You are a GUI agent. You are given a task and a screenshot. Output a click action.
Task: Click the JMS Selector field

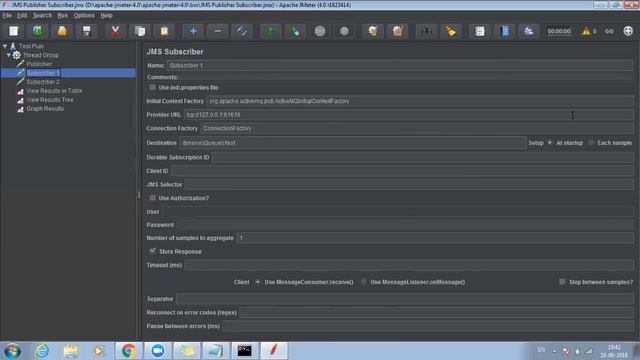tap(409, 184)
